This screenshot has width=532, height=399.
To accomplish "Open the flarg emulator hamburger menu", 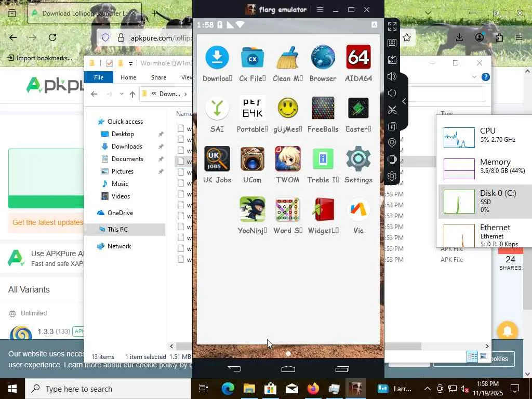I will (x=320, y=9).
